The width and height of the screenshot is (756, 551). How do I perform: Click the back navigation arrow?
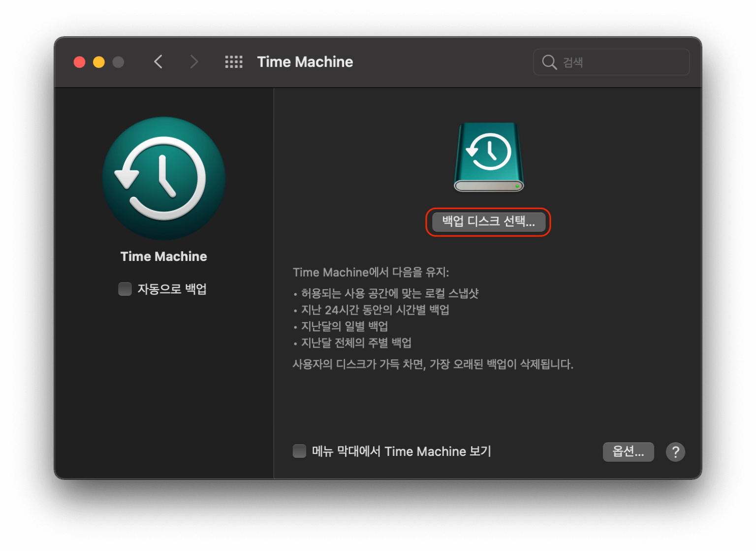click(158, 62)
